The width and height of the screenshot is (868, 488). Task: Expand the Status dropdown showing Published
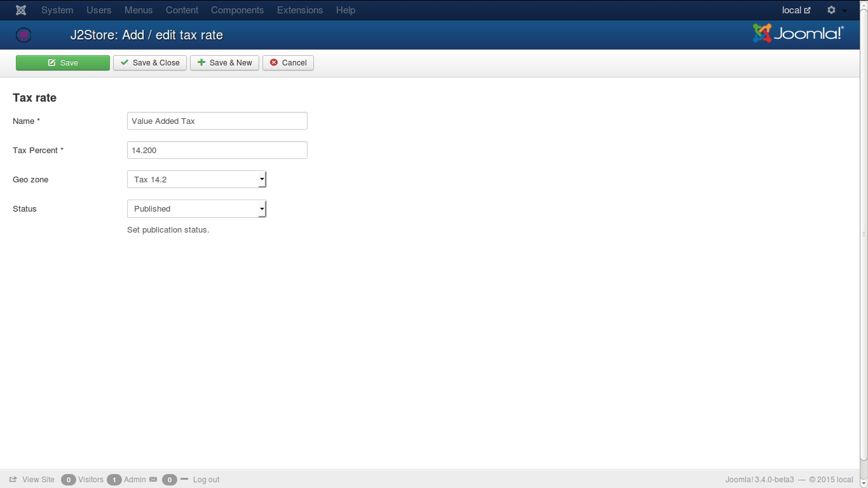[196, 208]
